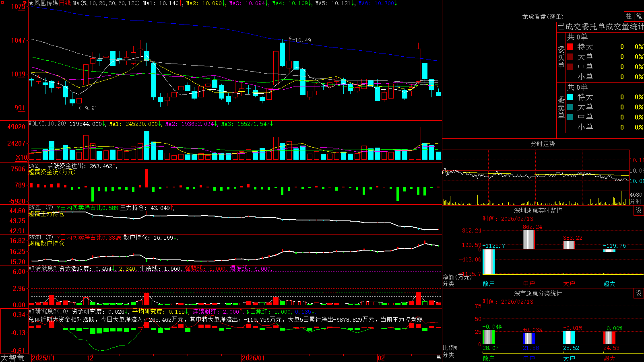Click the 12 month marker on the timeline

pos(90,358)
